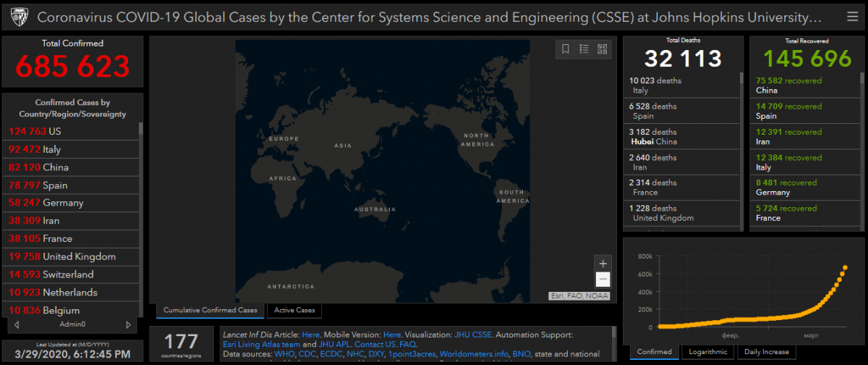Zoom out on the map
The height and width of the screenshot is (365, 868).
(x=603, y=280)
